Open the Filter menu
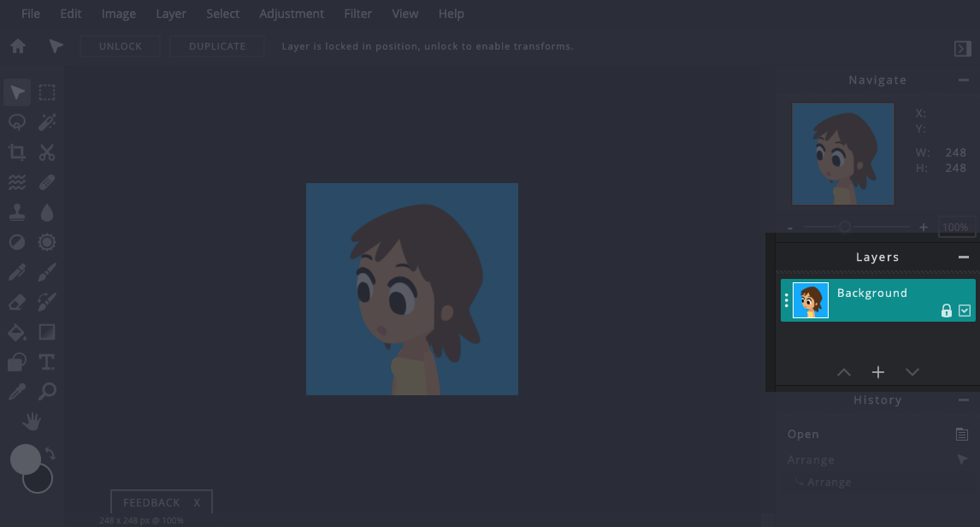 tap(358, 14)
